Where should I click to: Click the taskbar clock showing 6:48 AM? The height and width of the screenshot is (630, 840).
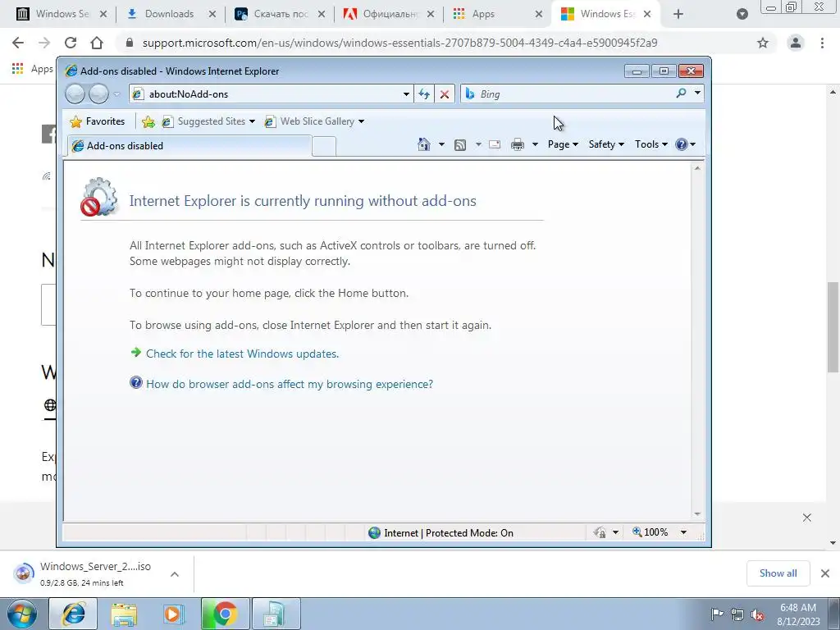click(x=798, y=614)
